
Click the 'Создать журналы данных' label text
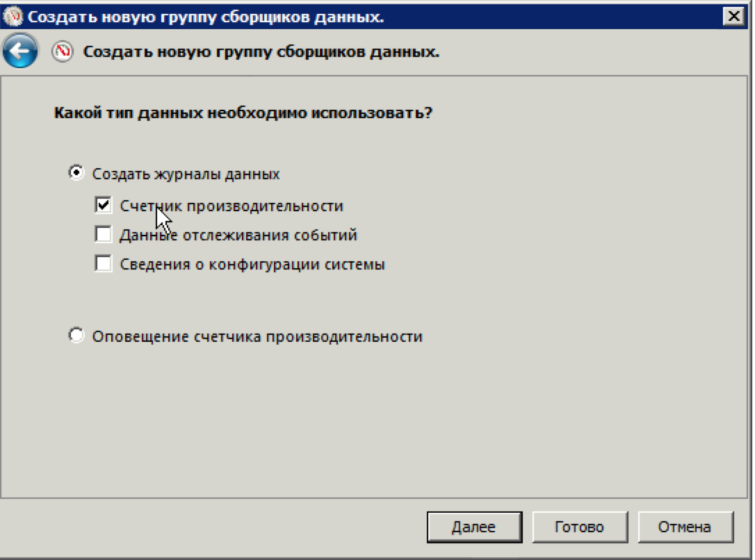pyautogui.click(x=186, y=174)
